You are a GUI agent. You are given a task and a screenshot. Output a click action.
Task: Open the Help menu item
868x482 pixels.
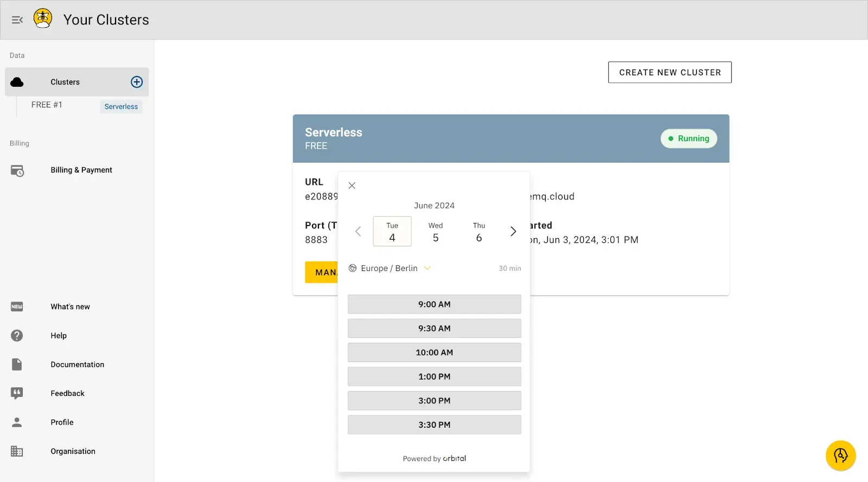click(59, 336)
